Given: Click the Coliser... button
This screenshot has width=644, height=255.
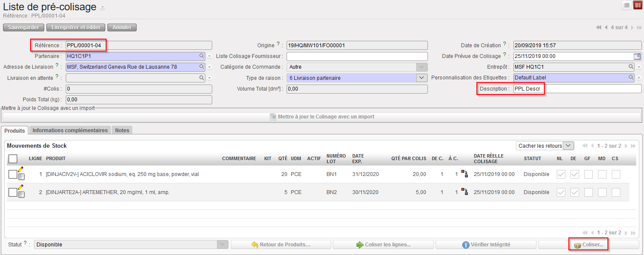Looking at the screenshot, I should (x=589, y=245).
